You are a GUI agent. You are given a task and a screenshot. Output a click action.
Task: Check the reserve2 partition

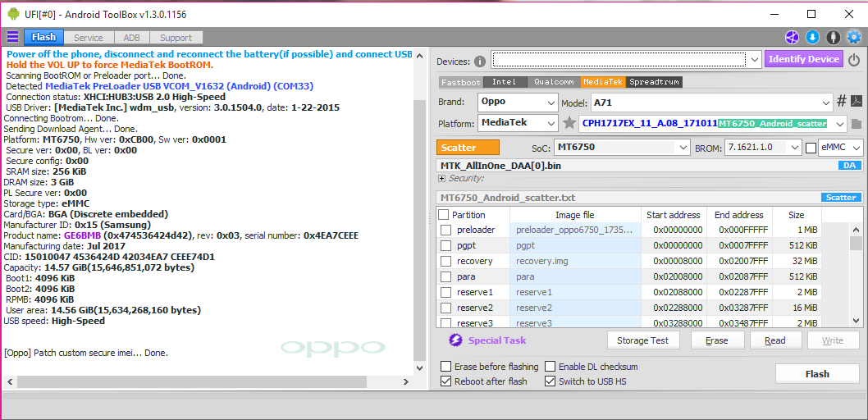pyautogui.click(x=446, y=308)
